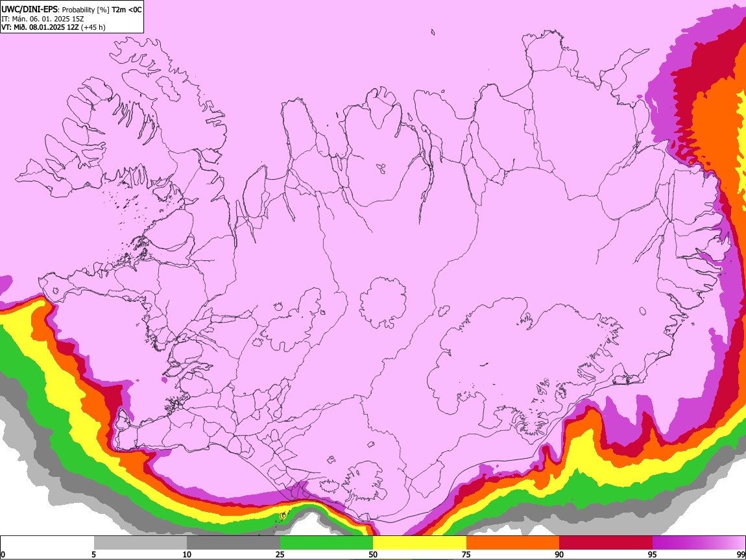The height and width of the screenshot is (560, 746).
Task: Click the purple-pink 95-99 legend gradient band
Action: point(699,543)
